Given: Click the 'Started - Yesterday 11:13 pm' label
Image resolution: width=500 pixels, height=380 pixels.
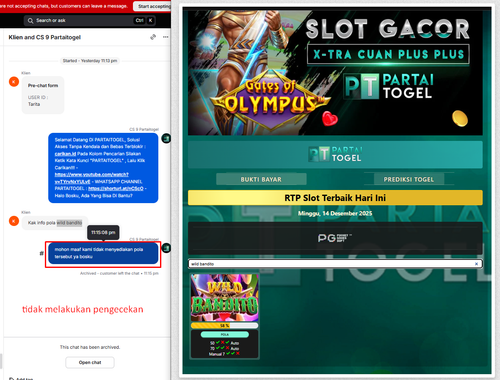Looking at the screenshot, I should coord(90,61).
